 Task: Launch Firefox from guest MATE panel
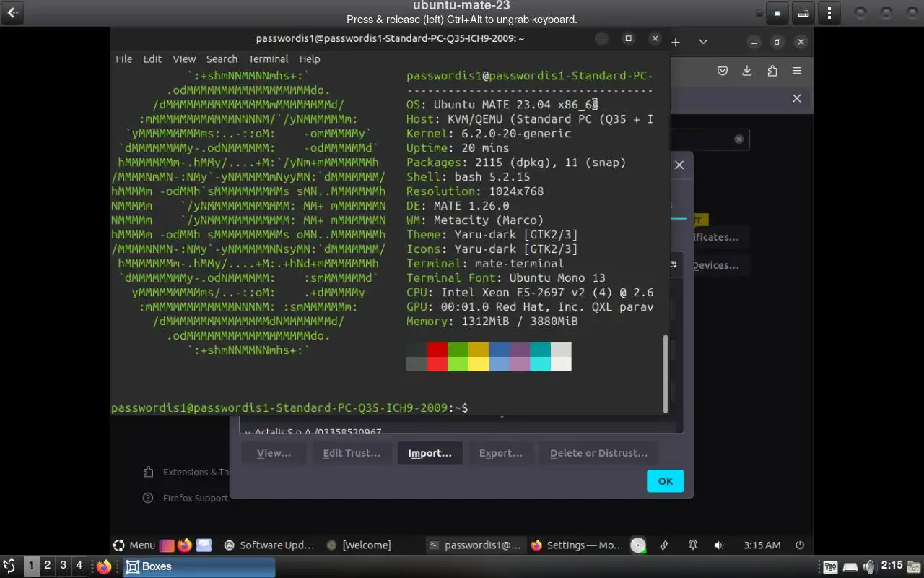click(x=185, y=545)
